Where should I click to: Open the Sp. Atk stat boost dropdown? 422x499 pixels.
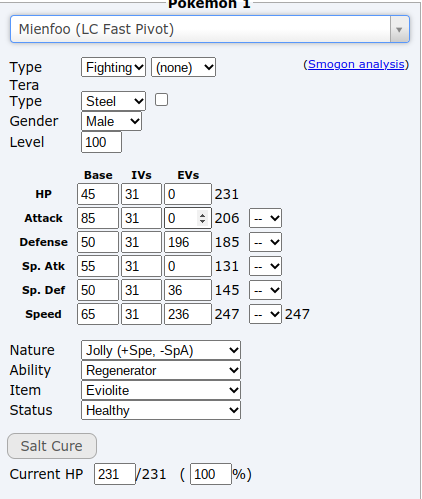[x=265, y=266]
